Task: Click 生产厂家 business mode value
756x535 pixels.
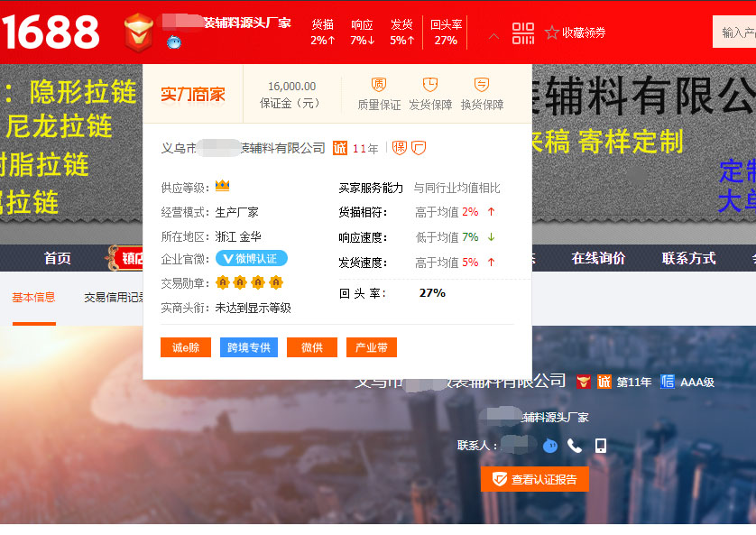Action: (x=236, y=212)
